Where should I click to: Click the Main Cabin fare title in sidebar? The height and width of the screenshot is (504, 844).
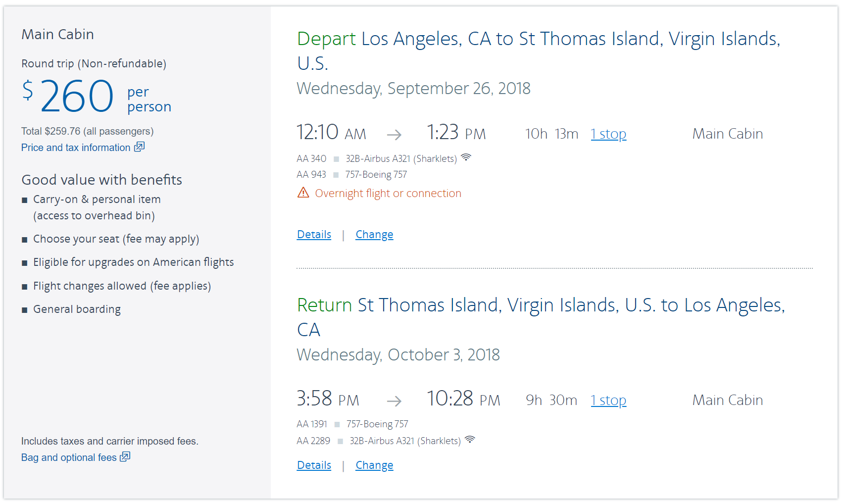(x=57, y=34)
